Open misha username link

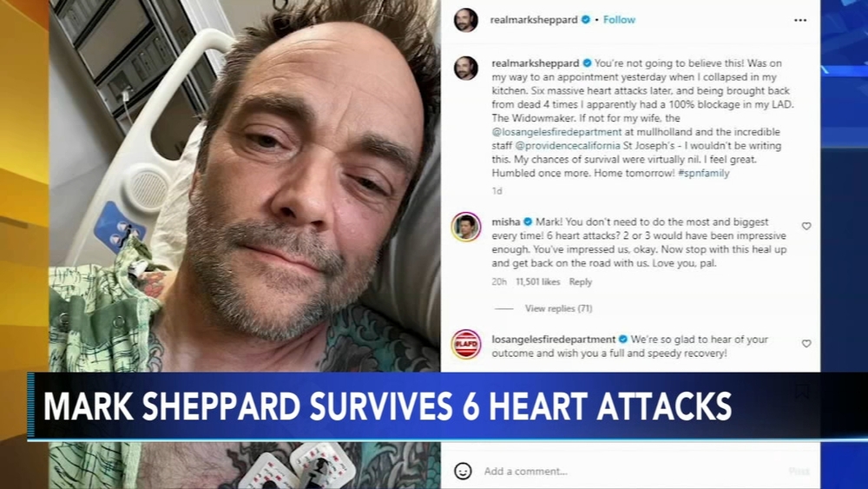tap(505, 221)
